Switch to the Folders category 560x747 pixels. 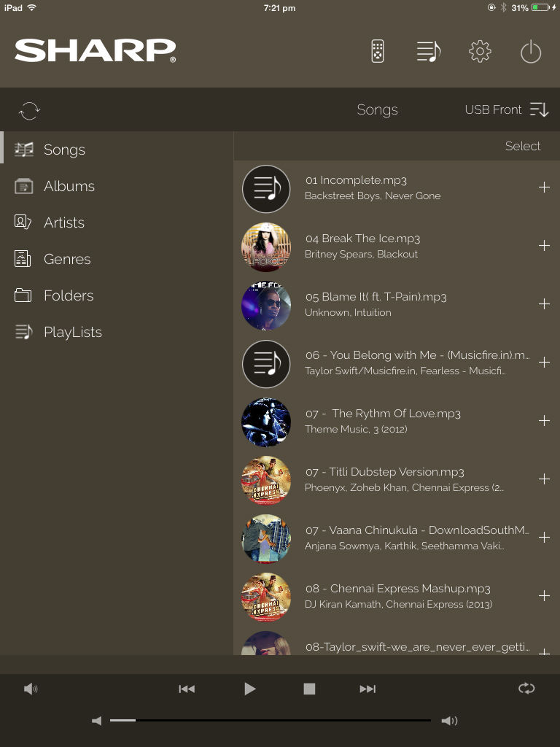click(117, 295)
